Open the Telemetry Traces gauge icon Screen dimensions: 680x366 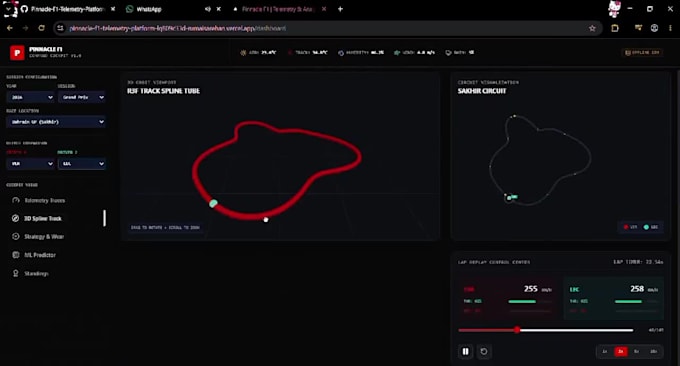click(x=16, y=200)
